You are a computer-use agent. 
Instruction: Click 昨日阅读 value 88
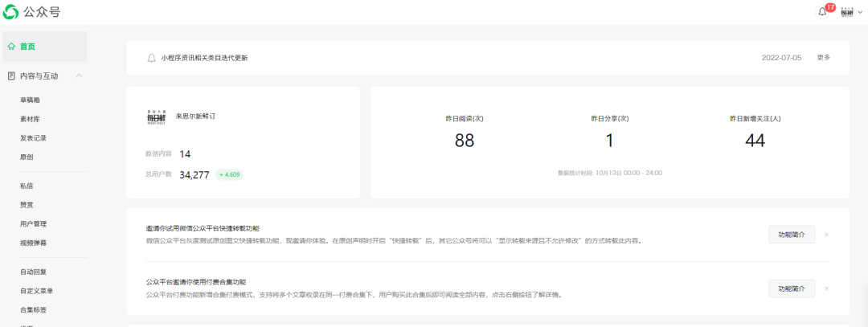tap(465, 141)
